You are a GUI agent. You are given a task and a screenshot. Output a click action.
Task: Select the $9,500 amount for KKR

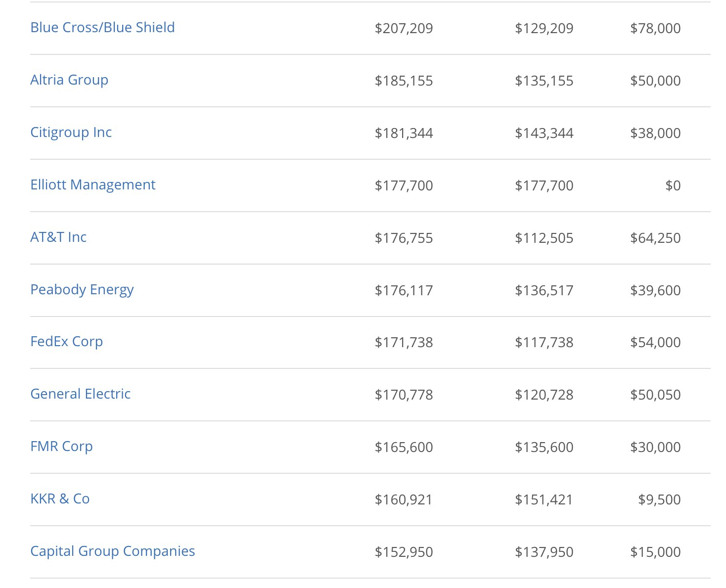(659, 500)
